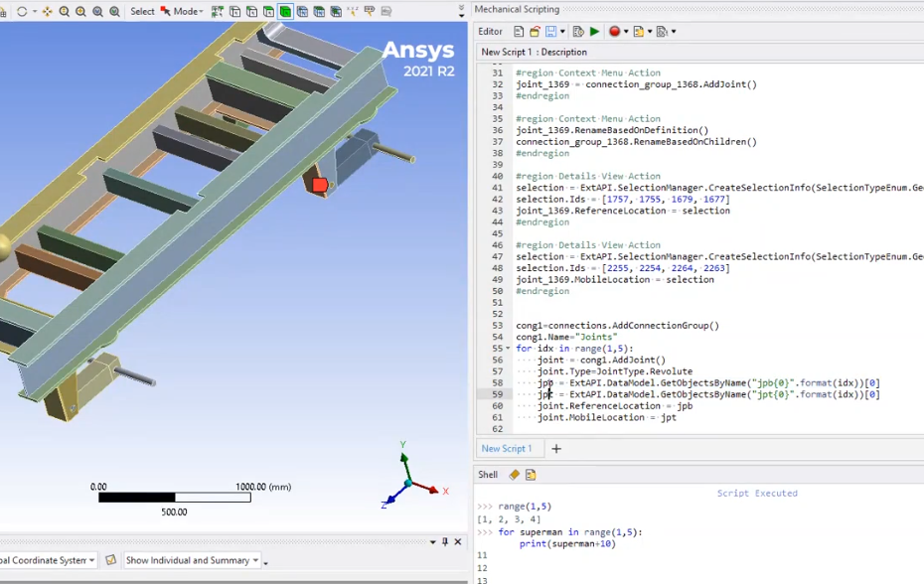Screen dimensions: 924x584
Task: Click line 57 joint.Type Revolute text
Action: (615, 371)
